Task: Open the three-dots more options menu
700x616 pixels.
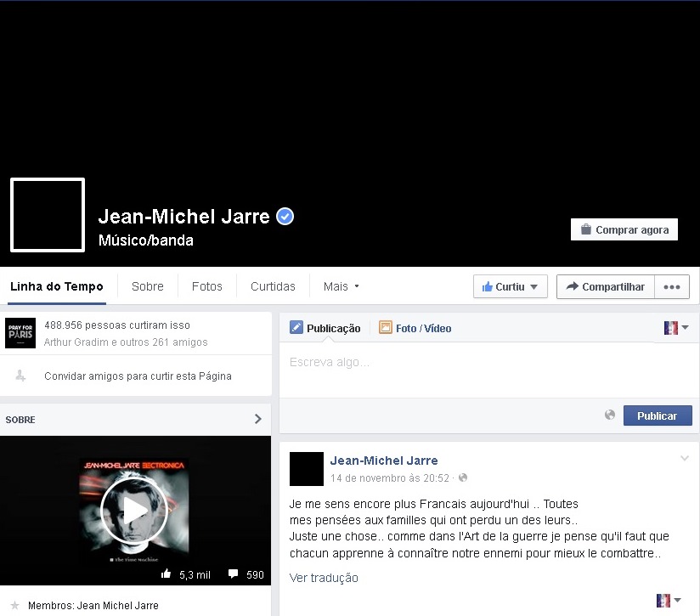Action: point(672,286)
